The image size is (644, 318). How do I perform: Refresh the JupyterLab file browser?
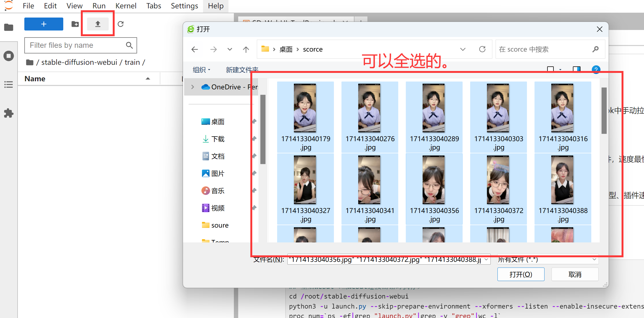point(121,24)
